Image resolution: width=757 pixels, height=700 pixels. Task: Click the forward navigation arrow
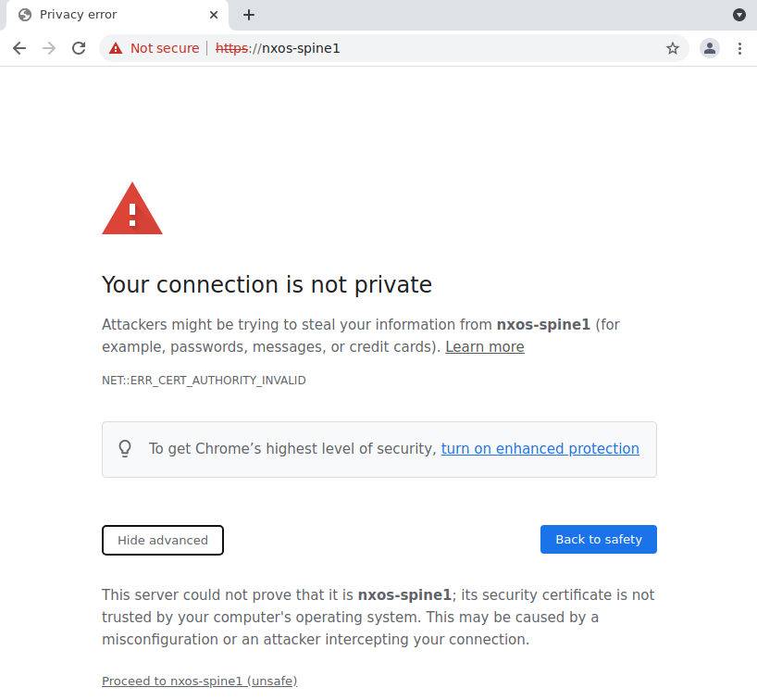[49, 48]
